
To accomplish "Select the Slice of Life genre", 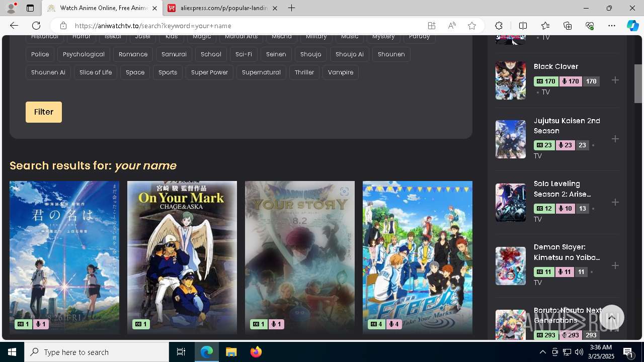I will pos(96,72).
